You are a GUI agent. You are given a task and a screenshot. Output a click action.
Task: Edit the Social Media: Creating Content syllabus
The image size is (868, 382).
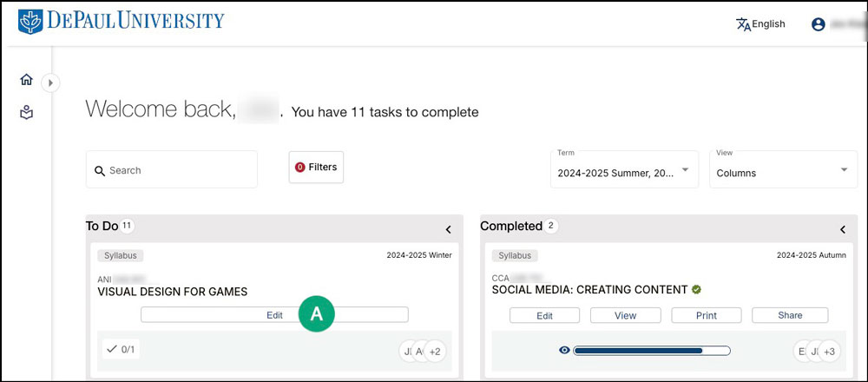point(545,315)
